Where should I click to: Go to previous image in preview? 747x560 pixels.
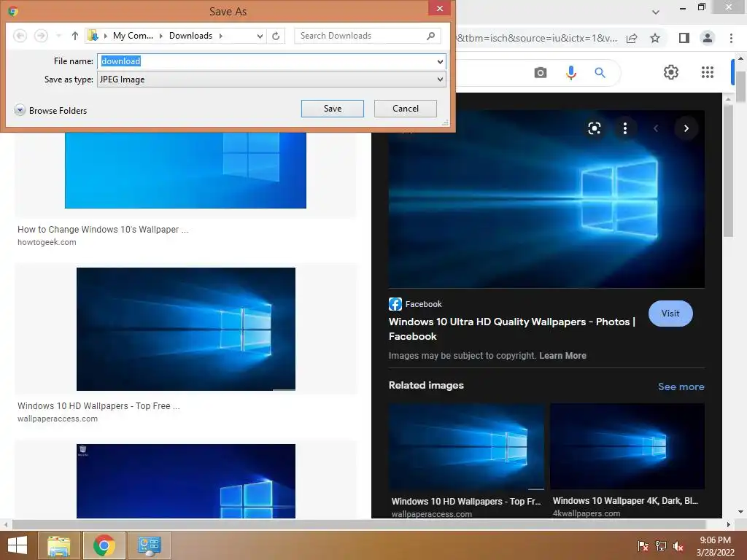point(656,128)
